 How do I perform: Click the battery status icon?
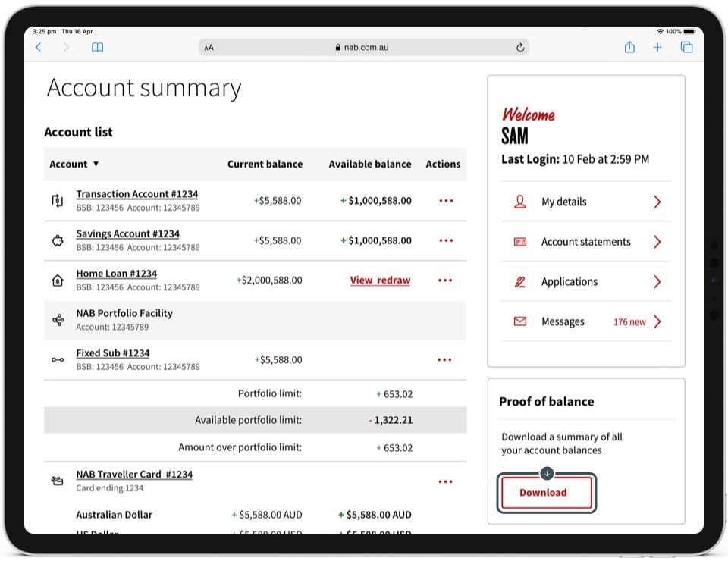pyautogui.click(x=689, y=31)
